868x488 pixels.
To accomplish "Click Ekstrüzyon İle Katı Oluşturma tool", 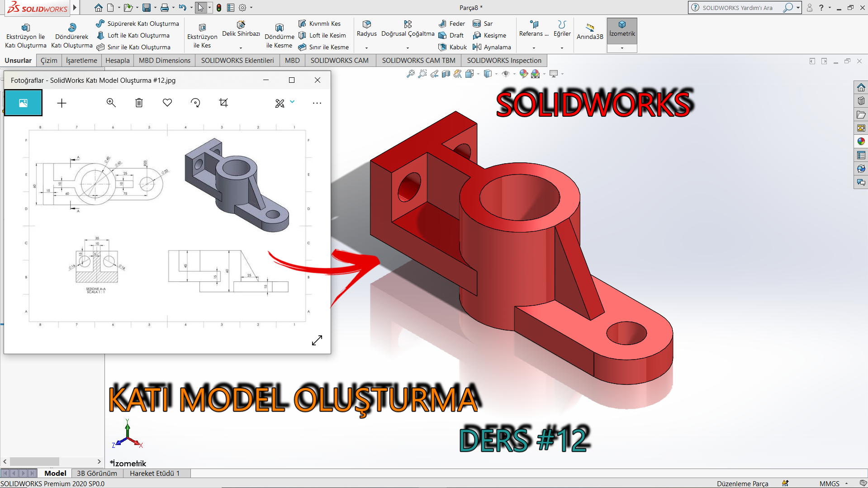I will tap(26, 36).
